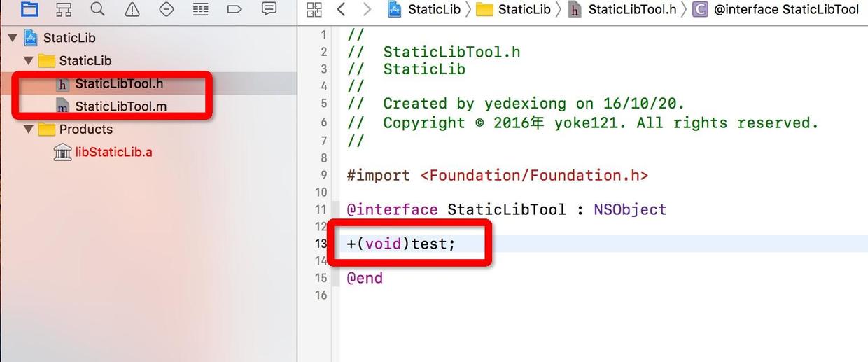Open the Find navigator search icon
Viewport: 868px width, 362px height.
coord(98,9)
